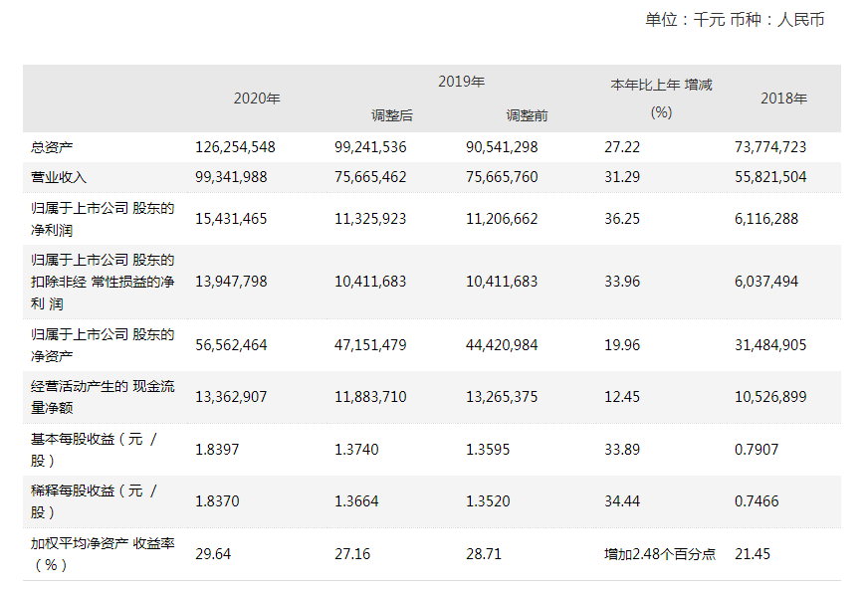Click the 2020年 column header
The width and height of the screenshot is (868, 590).
click(x=257, y=98)
